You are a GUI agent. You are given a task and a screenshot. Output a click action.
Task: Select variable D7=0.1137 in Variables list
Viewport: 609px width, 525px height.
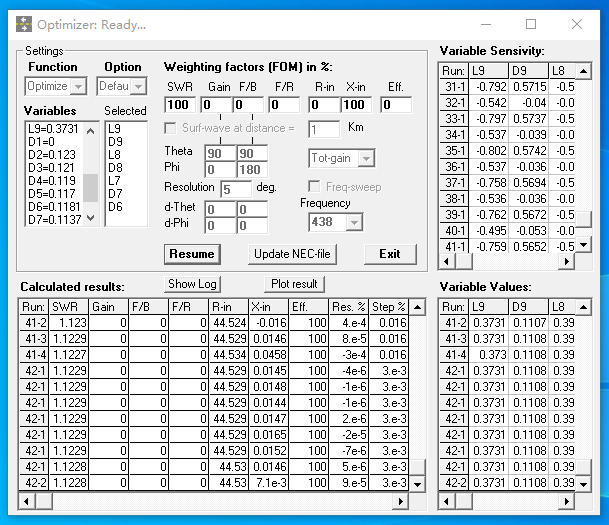[x=54, y=219]
